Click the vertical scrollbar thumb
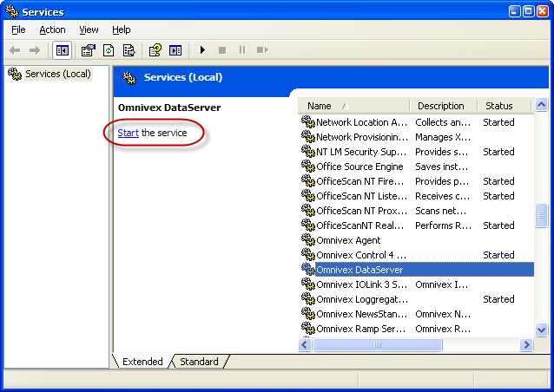Viewport: 554px width, 392px height. click(x=541, y=215)
